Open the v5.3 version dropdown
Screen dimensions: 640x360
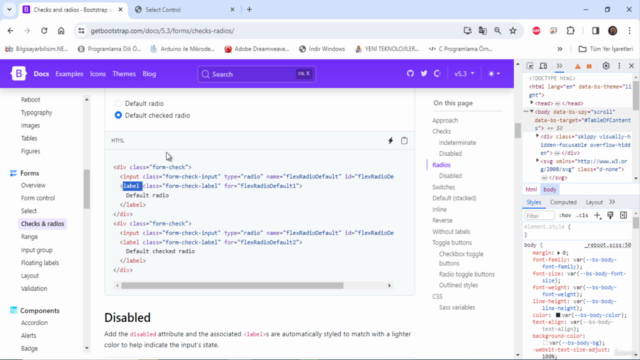point(464,74)
